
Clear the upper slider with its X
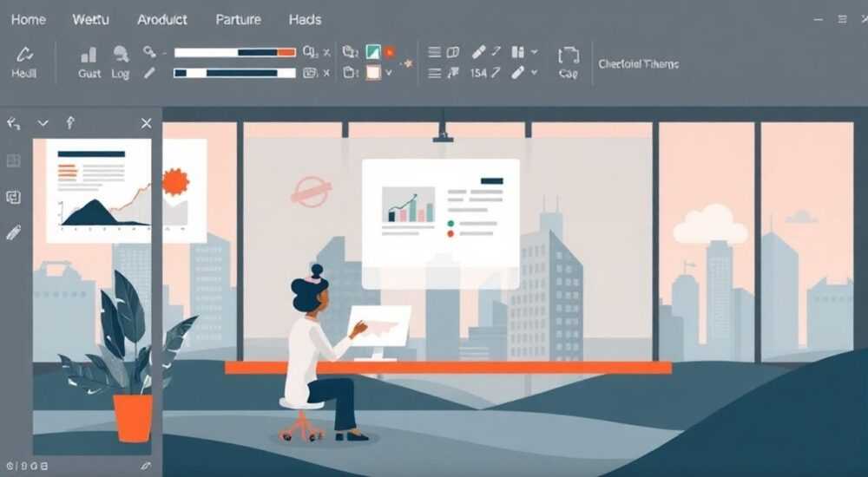point(326,53)
